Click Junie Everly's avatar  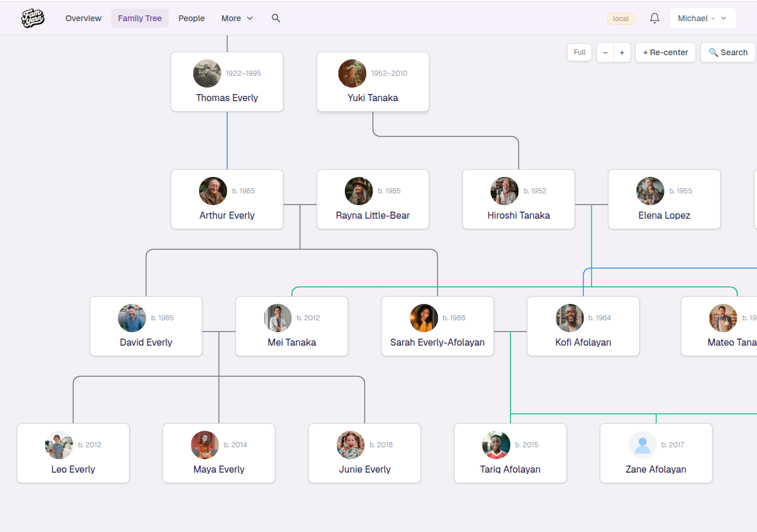351,445
